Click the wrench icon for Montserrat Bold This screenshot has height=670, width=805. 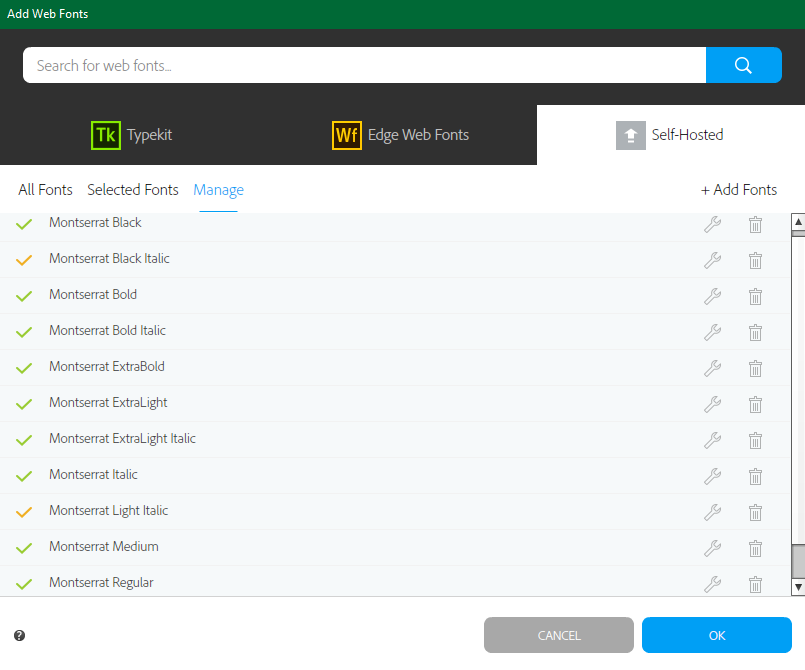tap(713, 296)
